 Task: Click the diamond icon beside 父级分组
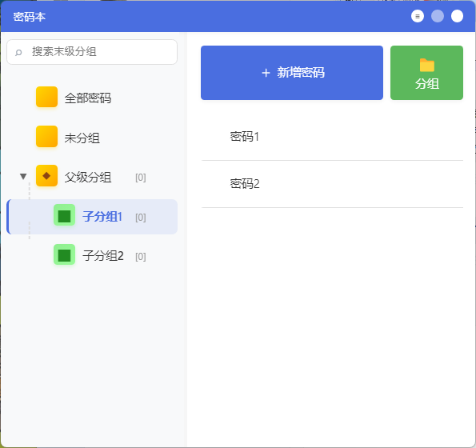[46, 176]
